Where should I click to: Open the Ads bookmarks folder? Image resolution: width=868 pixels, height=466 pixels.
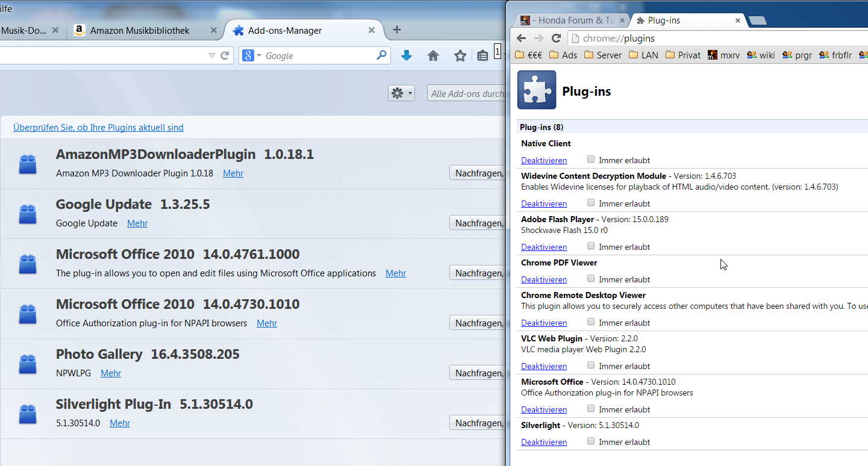[x=563, y=55]
